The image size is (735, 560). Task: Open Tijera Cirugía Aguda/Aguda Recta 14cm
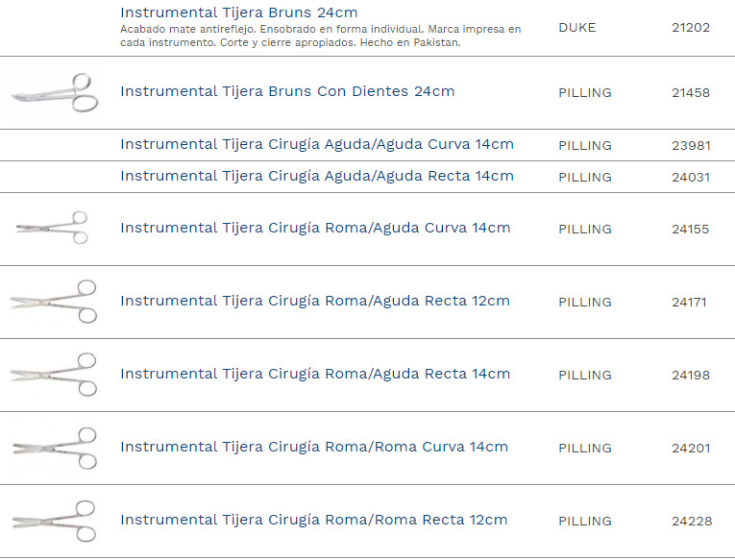tap(316, 176)
